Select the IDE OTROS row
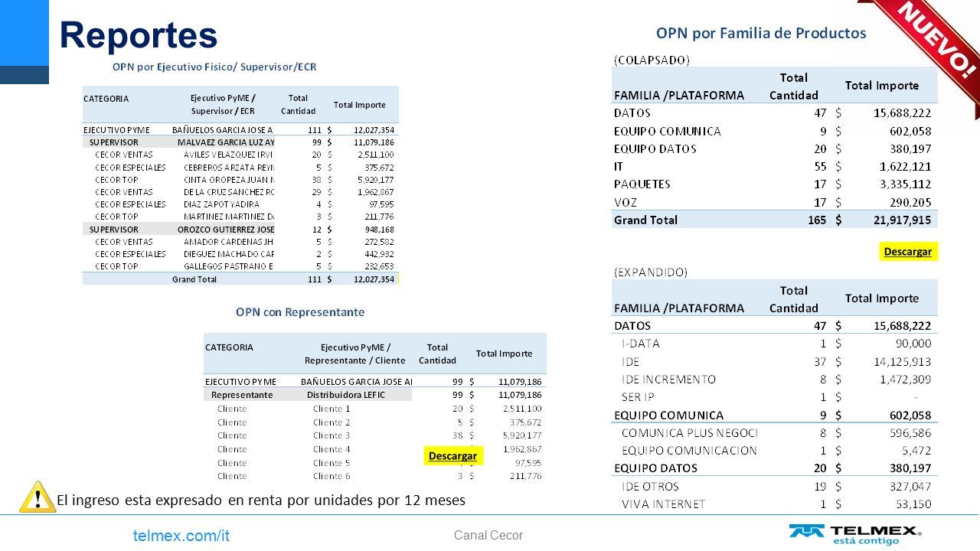The width and height of the screenshot is (980, 551). pos(774,486)
